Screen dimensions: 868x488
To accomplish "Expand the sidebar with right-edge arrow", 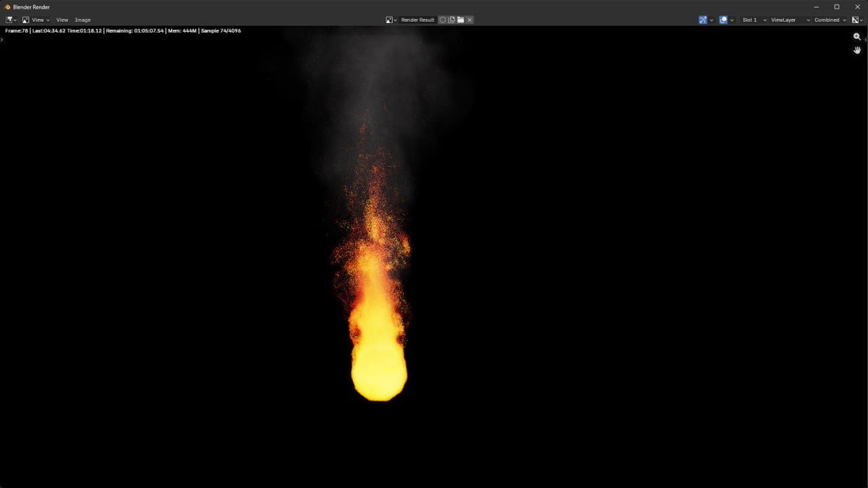I will 866,39.
